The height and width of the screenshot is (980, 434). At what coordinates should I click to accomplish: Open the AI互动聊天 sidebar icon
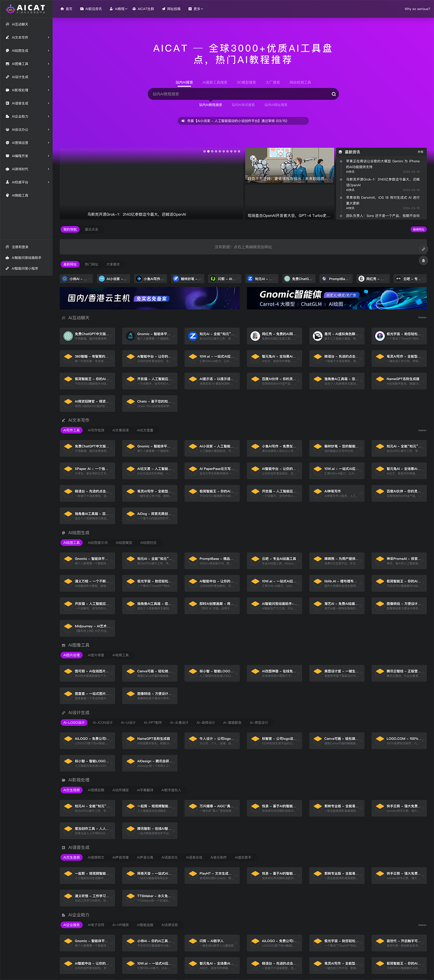[7, 24]
